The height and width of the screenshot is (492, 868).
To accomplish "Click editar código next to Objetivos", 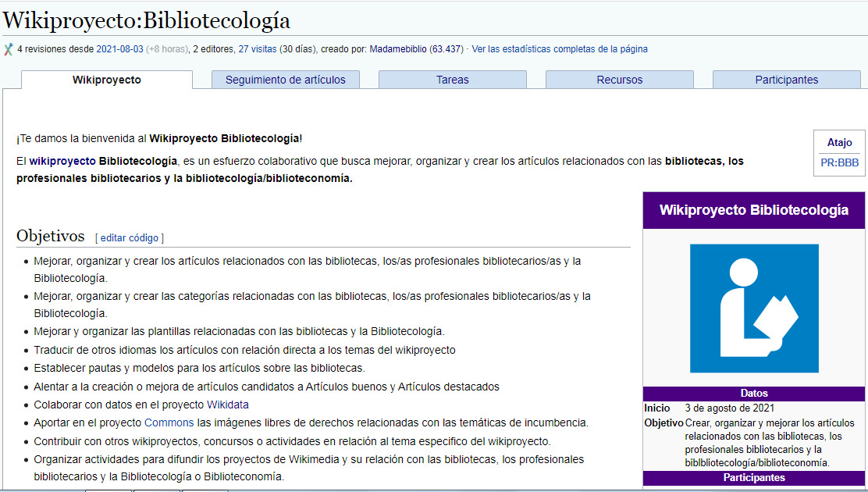I will [130, 237].
